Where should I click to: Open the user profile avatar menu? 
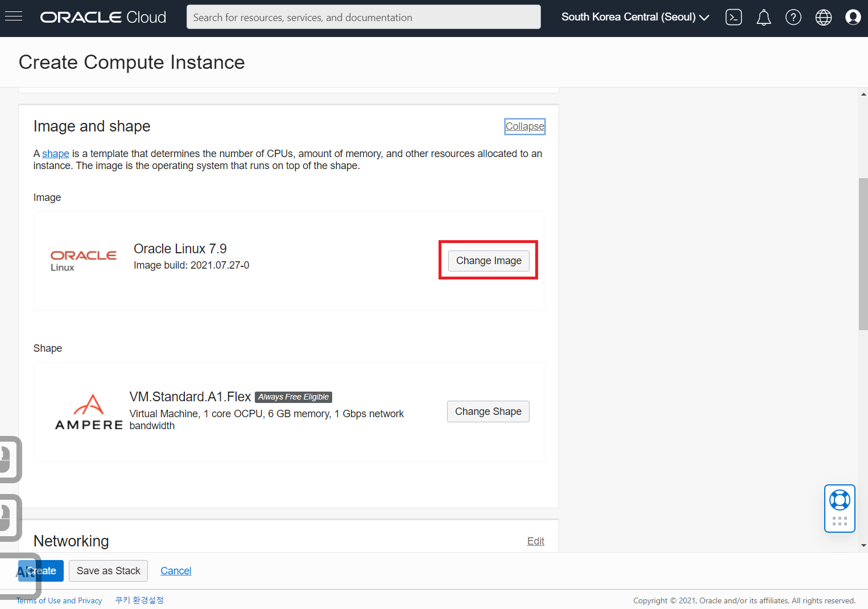click(x=853, y=17)
